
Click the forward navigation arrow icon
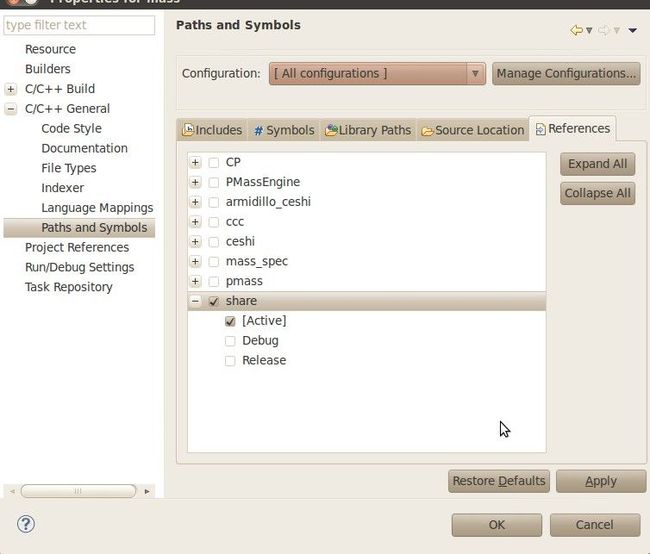(604, 30)
